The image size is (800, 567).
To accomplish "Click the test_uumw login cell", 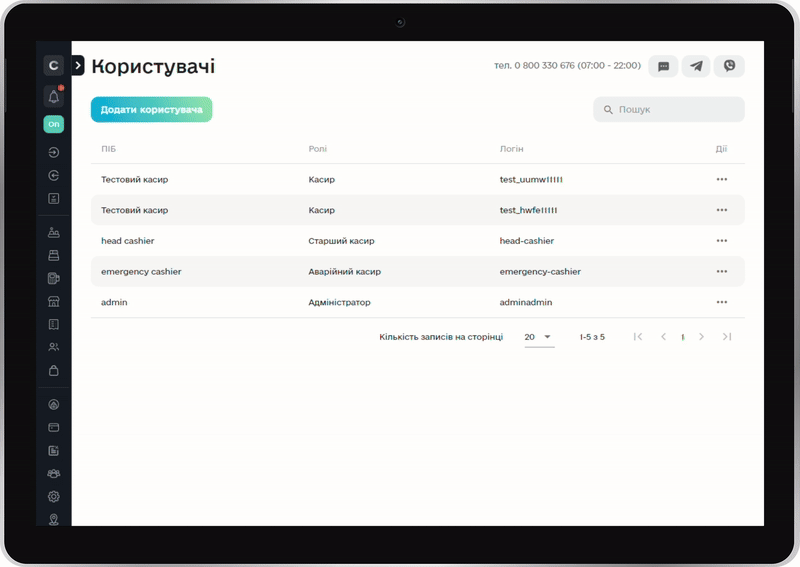I will tap(531, 180).
